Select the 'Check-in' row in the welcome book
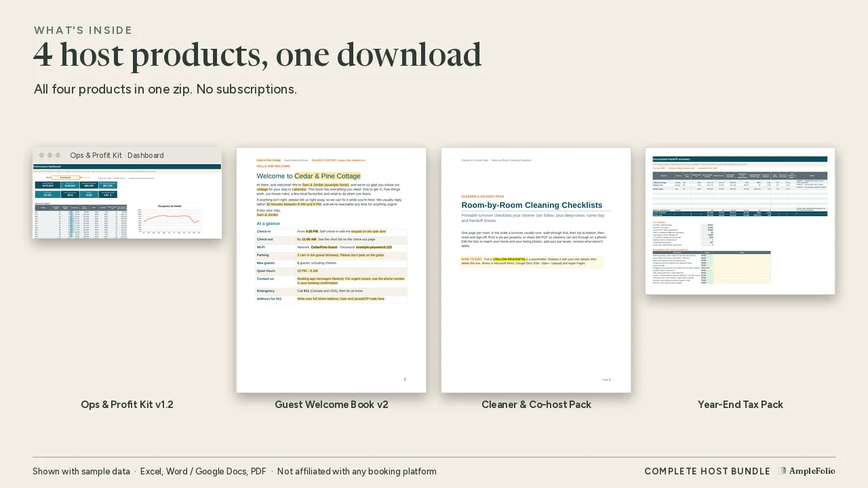This screenshot has height=488, width=868. (332, 232)
